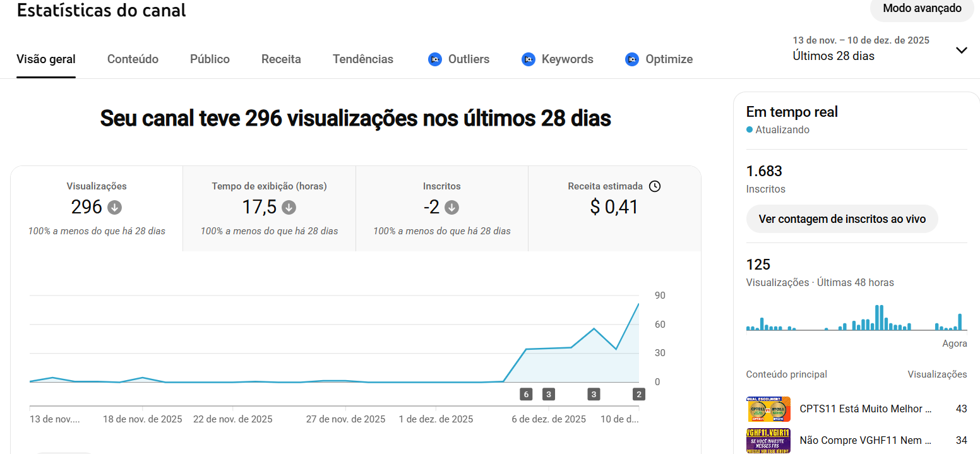Screen dimensions: 980x454
Task: Click the chevron arrow beside the date range
Action: click(961, 49)
